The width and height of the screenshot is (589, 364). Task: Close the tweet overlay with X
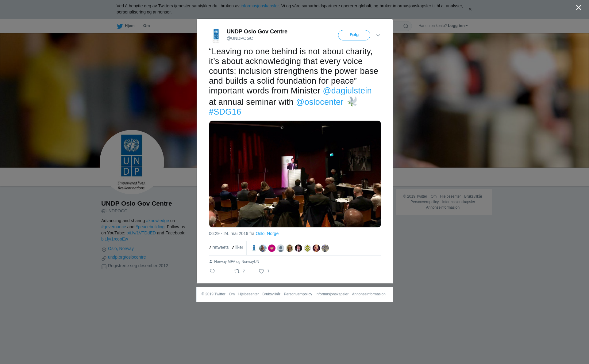[x=579, y=8]
